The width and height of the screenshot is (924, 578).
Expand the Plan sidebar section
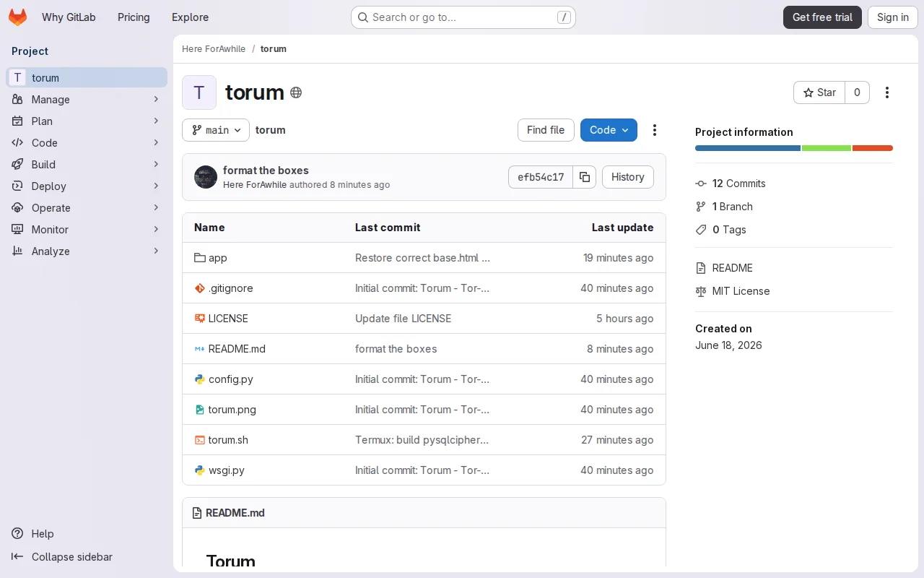tap(87, 121)
